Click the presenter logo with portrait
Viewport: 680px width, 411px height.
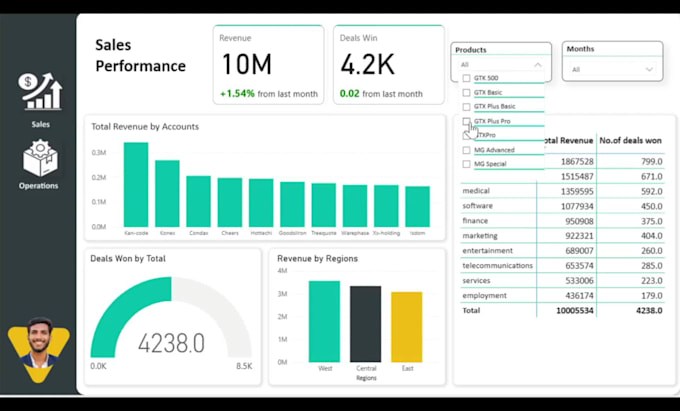(x=39, y=349)
